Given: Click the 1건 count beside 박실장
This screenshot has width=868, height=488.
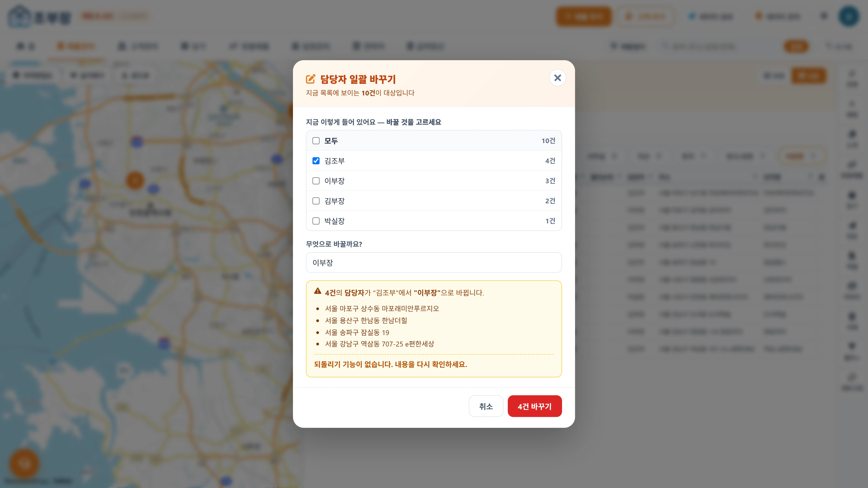Looking at the screenshot, I should pos(550,221).
